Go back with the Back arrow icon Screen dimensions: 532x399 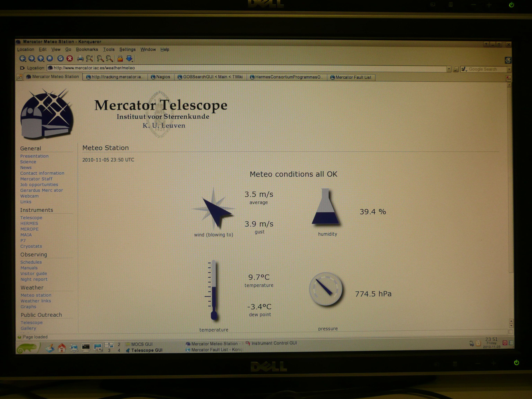point(23,58)
